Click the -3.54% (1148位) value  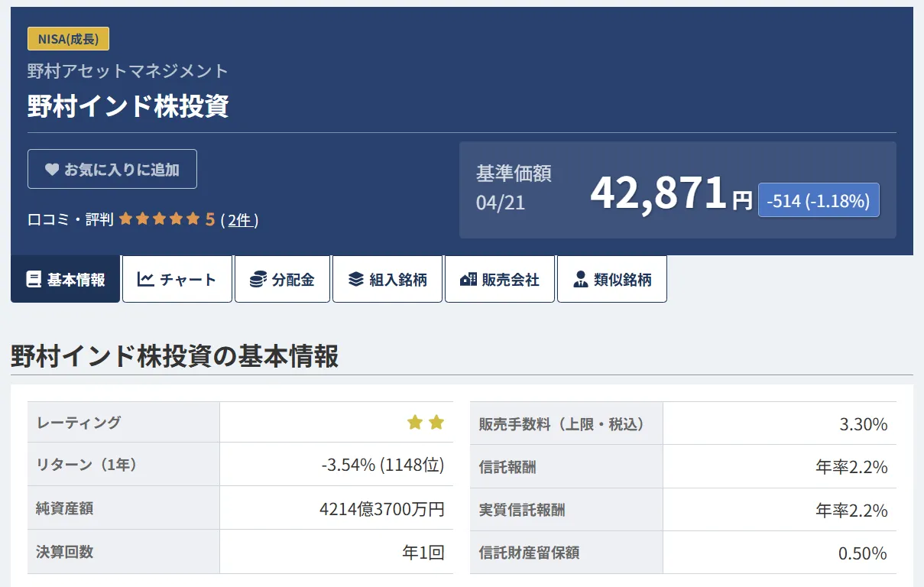383,465
